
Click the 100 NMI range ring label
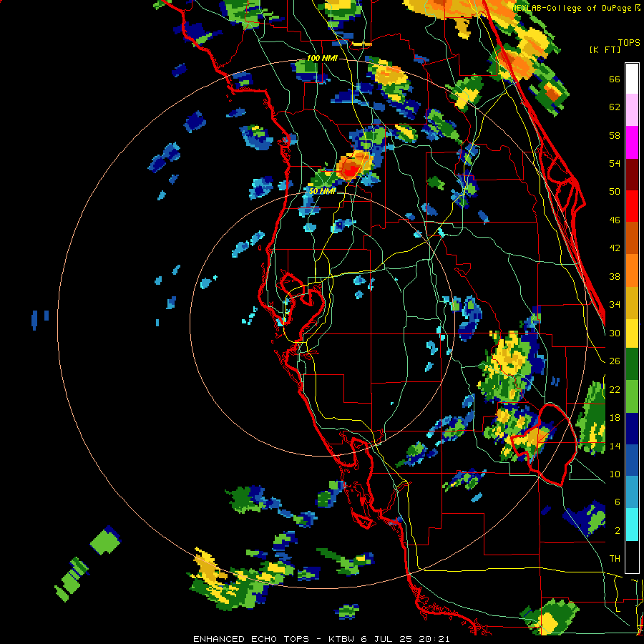click(x=322, y=58)
